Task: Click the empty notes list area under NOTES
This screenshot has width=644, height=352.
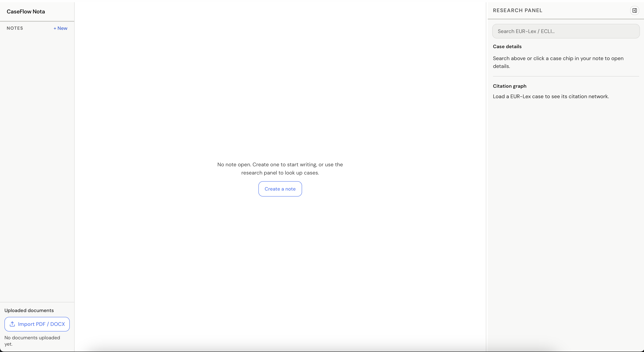Action: coord(37,150)
